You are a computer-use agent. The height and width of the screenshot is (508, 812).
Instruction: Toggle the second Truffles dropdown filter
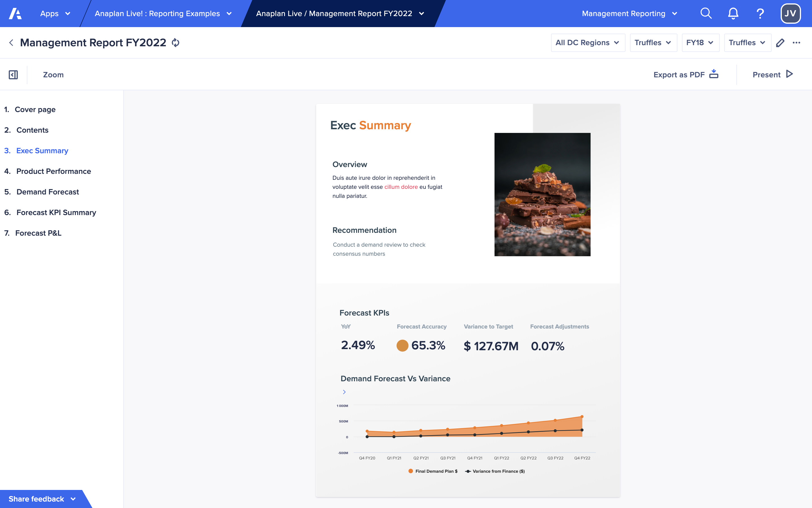click(x=746, y=42)
